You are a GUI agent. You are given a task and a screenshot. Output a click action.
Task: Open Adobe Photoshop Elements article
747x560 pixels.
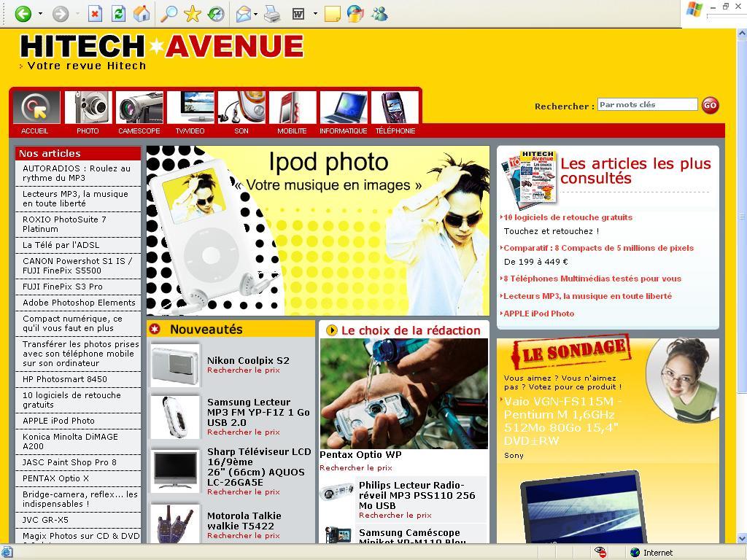(x=78, y=303)
